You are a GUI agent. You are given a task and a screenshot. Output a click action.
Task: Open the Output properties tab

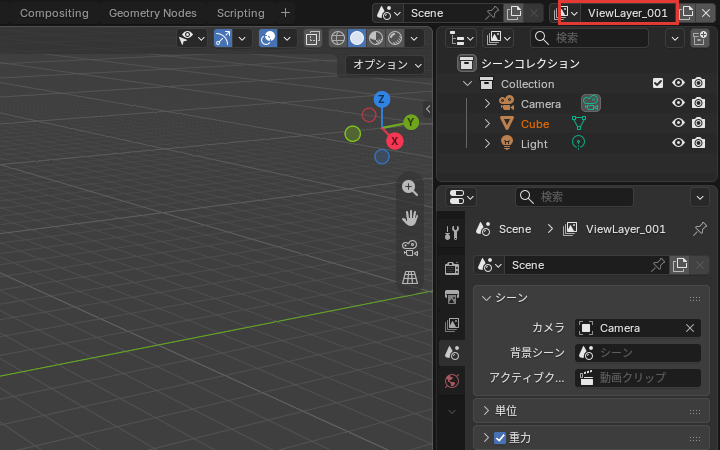452,297
